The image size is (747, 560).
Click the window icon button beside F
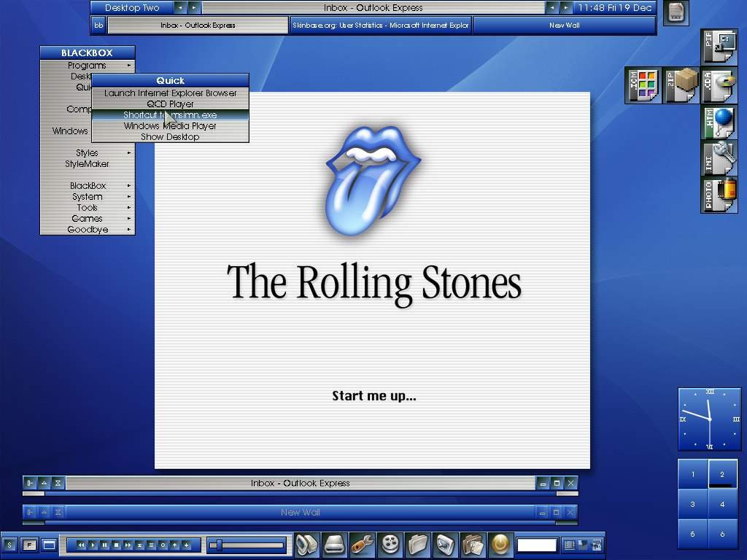pyautogui.click(x=49, y=545)
